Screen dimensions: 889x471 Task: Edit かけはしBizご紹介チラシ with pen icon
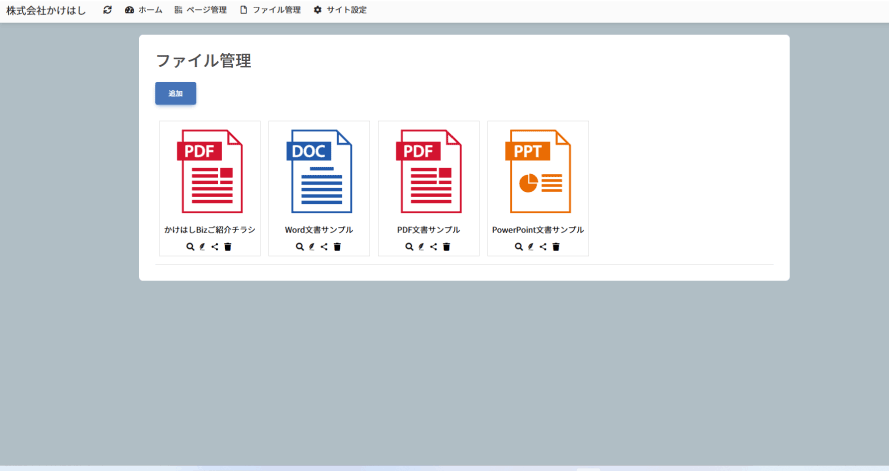pyautogui.click(x=202, y=247)
